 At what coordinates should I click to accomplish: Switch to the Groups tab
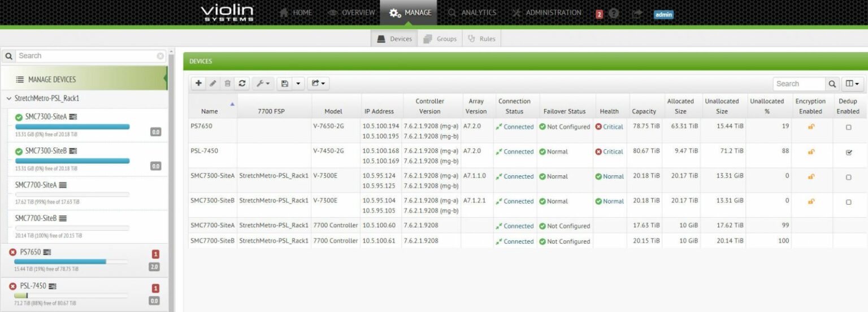pos(440,38)
